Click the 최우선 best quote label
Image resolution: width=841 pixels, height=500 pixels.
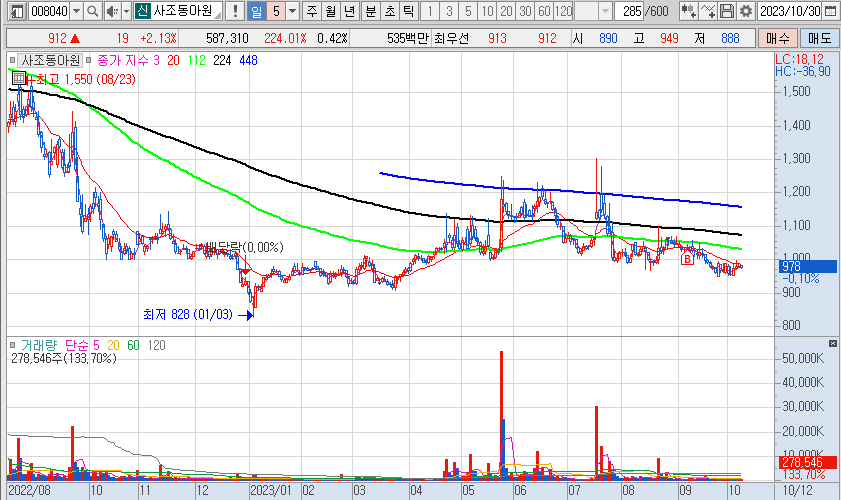click(x=451, y=38)
